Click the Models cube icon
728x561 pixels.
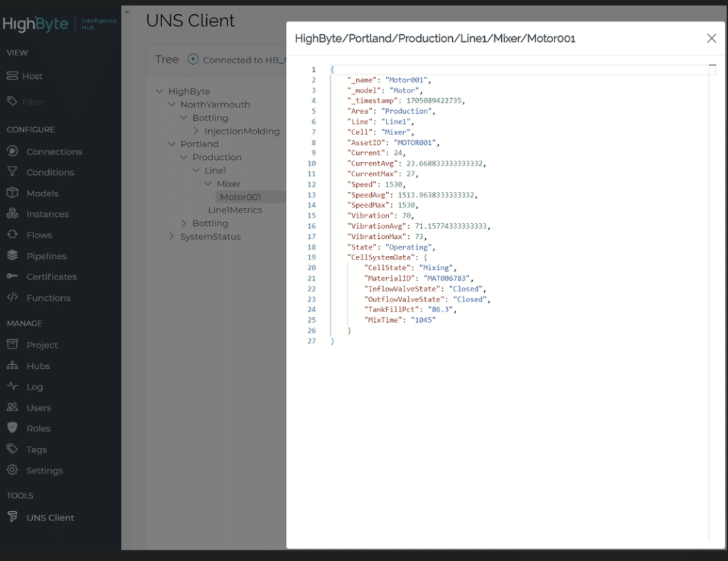[12, 193]
